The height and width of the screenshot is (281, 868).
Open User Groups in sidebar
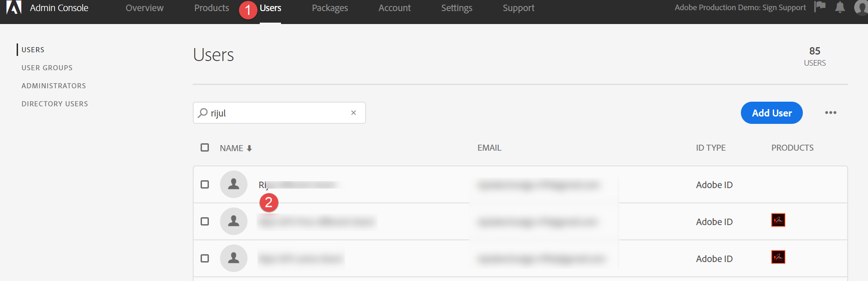point(47,68)
